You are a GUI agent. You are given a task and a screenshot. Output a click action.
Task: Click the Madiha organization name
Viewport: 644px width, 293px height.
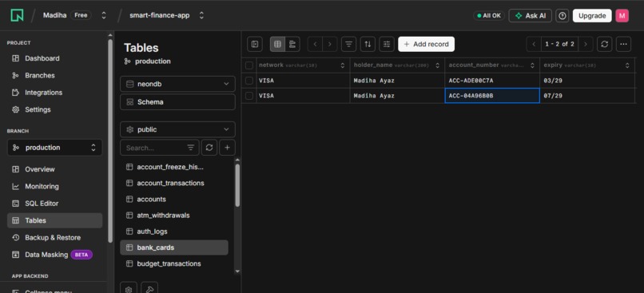(x=54, y=16)
